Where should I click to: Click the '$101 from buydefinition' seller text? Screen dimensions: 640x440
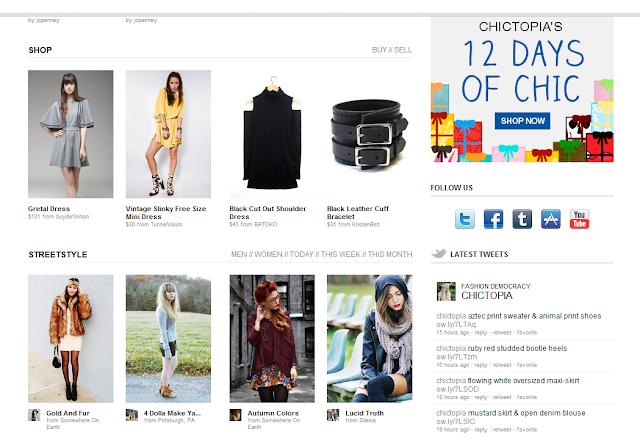click(x=58, y=216)
